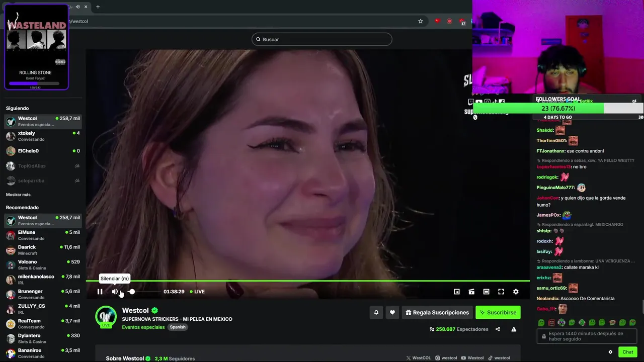This screenshot has height=362, width=644.
Task: Open a new browser tab with plus
Action: tap(98, 7)
